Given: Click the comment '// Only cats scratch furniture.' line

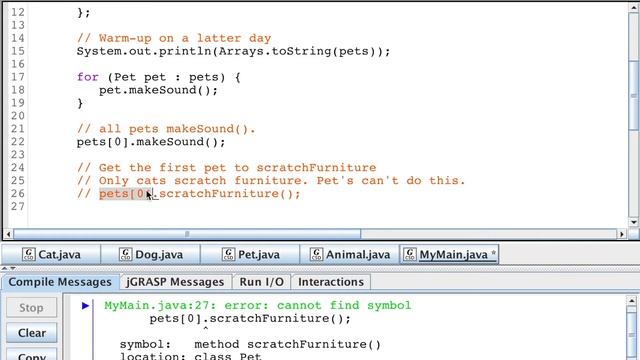Looking at the screenshot, I should (271, 181).
